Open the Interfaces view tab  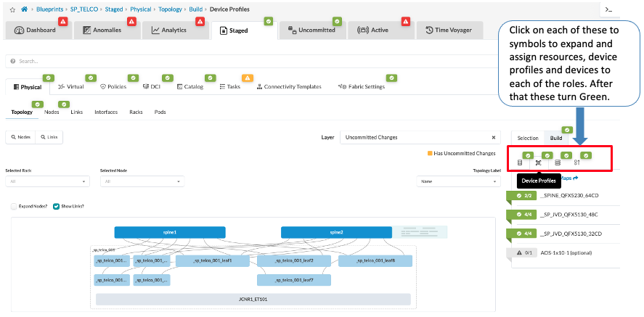[106, 112]
